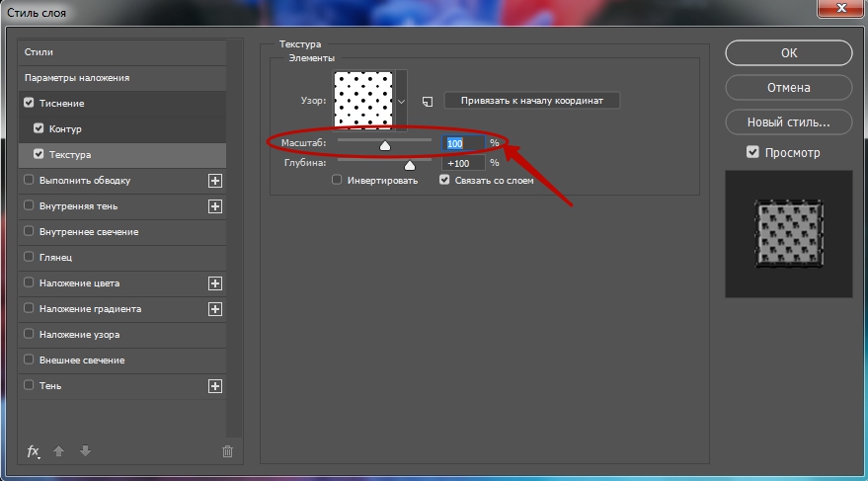Click the Глубина value field

tap(463, 163)
